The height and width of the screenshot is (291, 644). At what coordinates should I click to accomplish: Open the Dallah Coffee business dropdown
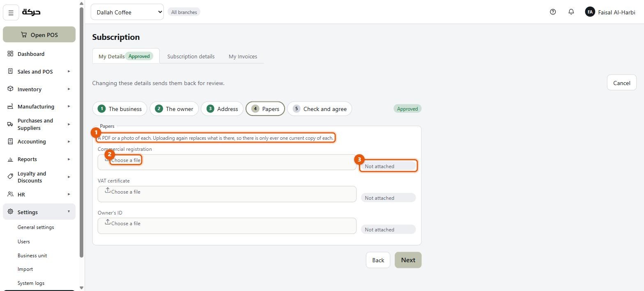[127, 12]
